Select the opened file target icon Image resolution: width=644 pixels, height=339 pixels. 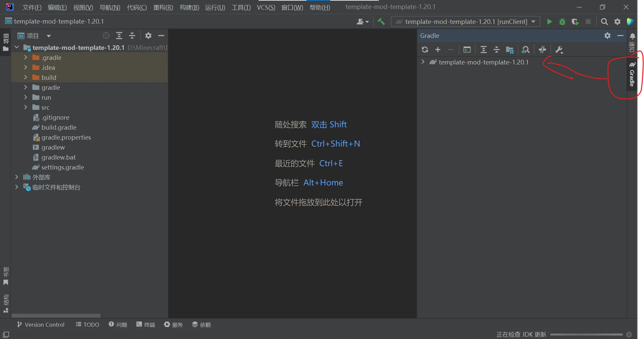106,36
